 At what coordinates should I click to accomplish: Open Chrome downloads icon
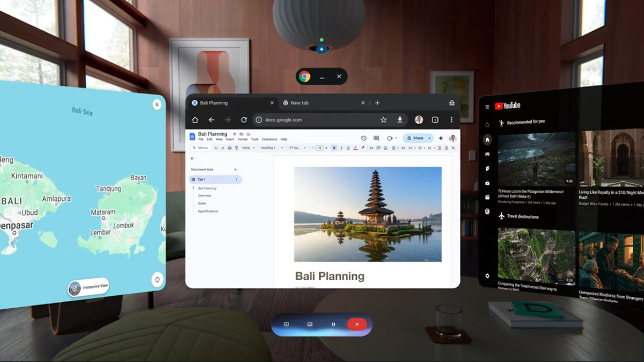tap(400, 120)
